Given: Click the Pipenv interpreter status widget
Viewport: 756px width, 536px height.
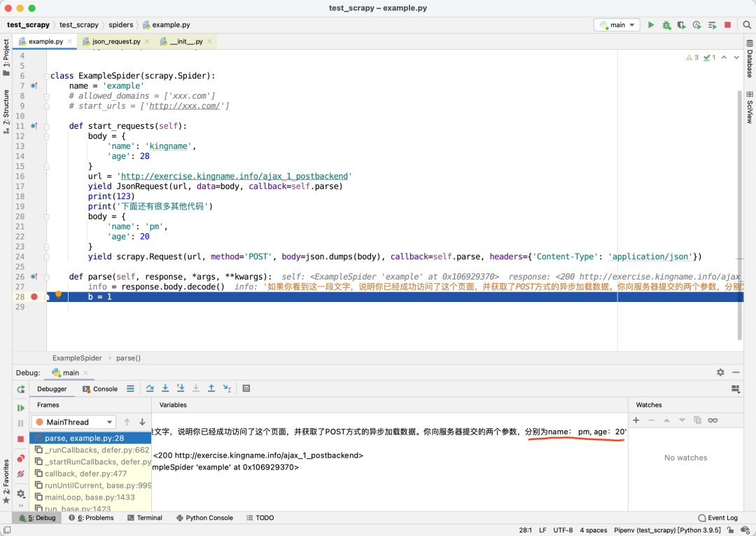Looking at the screenshot, I should pos(667,530).
